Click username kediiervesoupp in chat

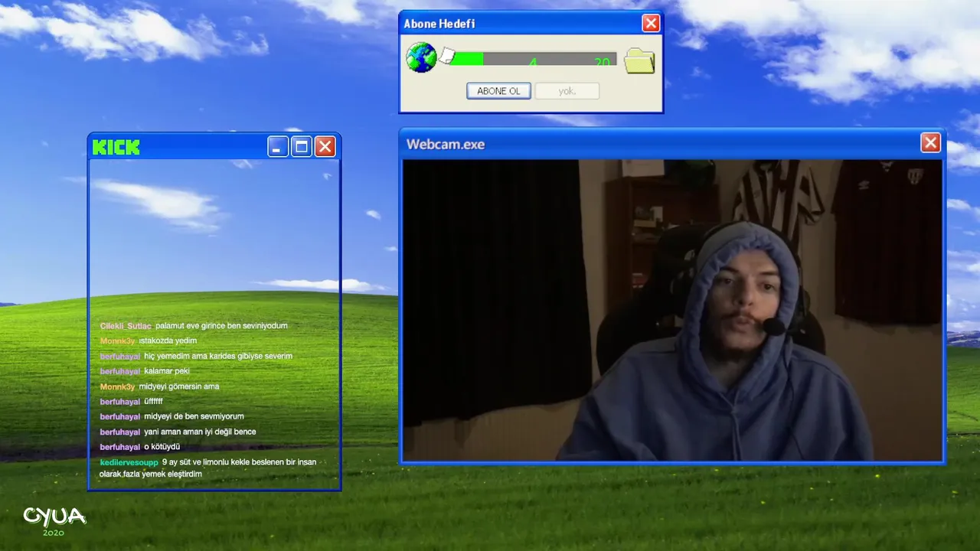(x=129, y=462)
